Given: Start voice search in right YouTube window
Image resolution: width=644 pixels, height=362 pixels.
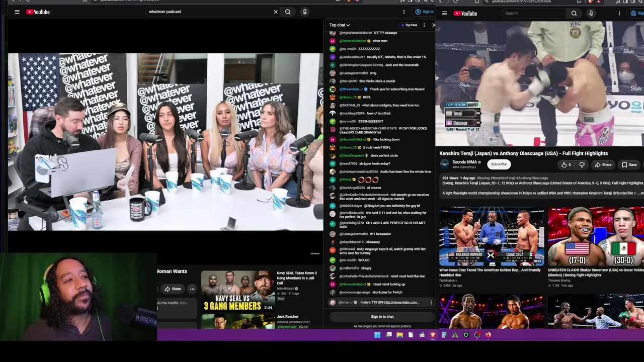Looking at the screenshot, I should [591, 13].
